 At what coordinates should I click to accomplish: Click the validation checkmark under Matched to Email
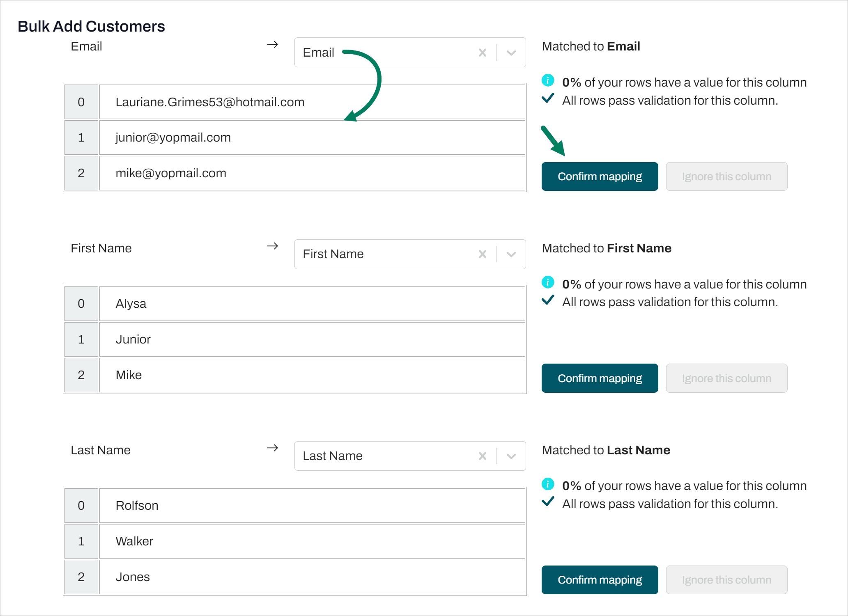coord(548,99)
